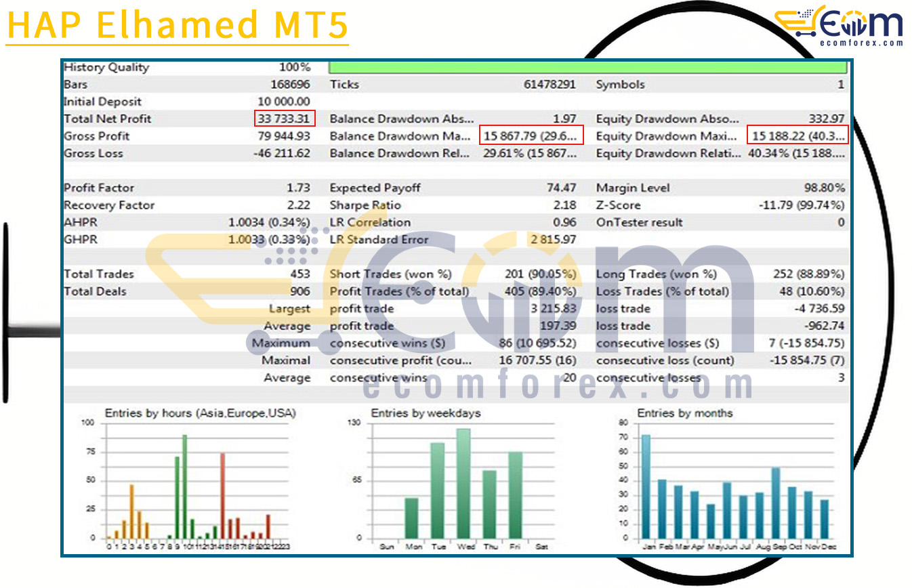
Task: Select the Recovery Factor value 2.22
Action: click(x=299, y=205)
